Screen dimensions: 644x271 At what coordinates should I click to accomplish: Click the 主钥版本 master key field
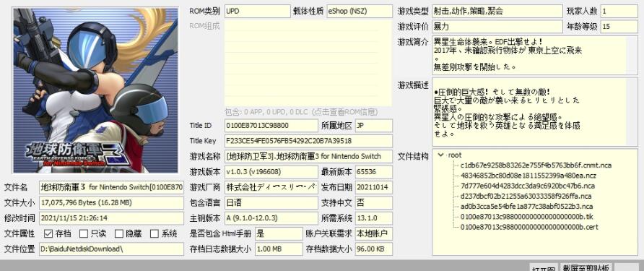coord(271,218)
